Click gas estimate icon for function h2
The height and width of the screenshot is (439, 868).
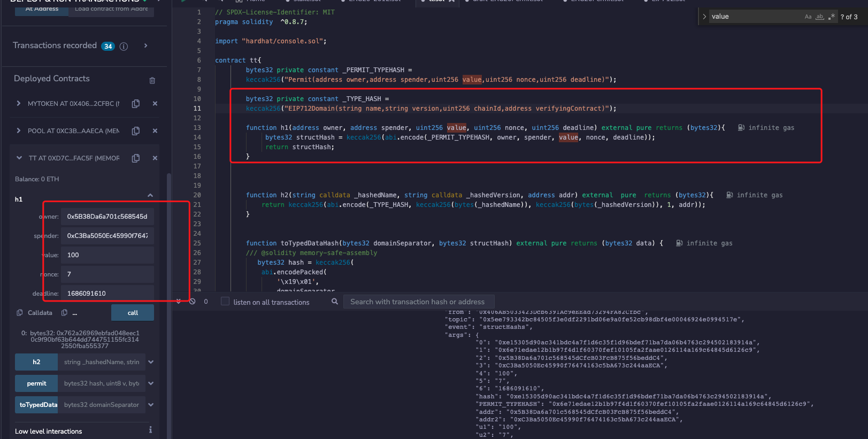point(729,195)
